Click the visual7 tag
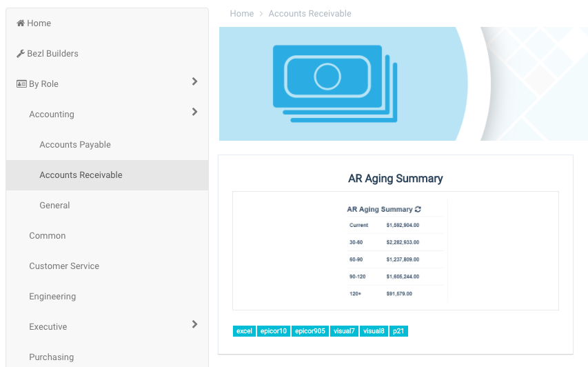The height and width of the screenshot is (367, 588). 344,331
